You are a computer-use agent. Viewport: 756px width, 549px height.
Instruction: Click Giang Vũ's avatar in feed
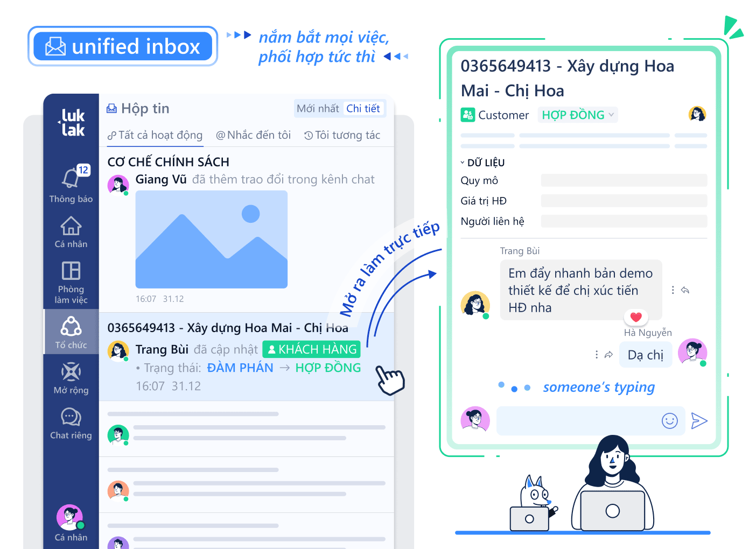click(x=118, y=185)
